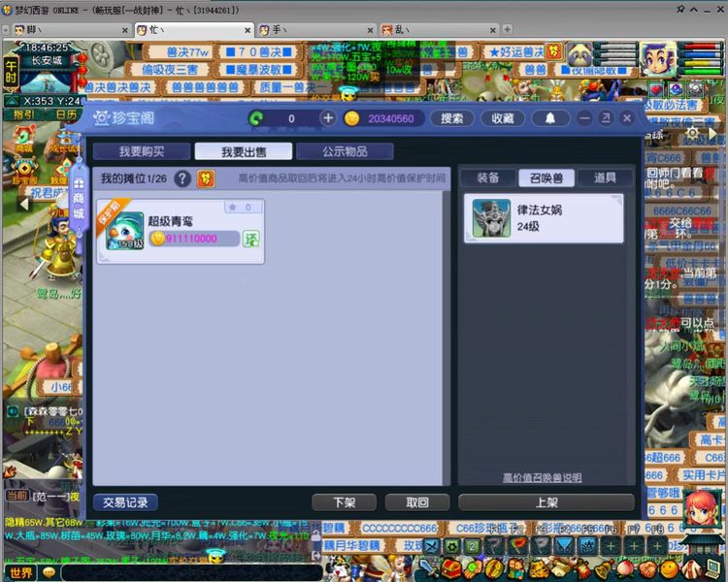Screen dimensions: 728x582
Task: Select the 我要出售 tab
Action: click(x=244, y=151)
